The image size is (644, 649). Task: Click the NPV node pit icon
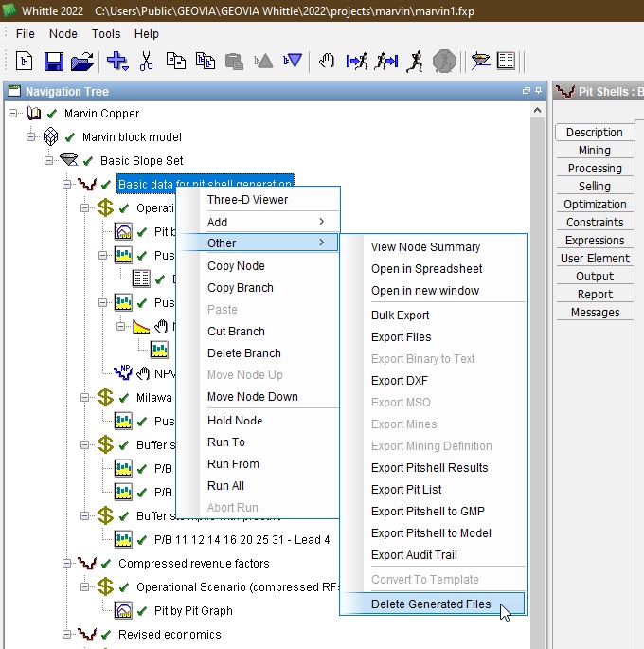[x=123, y=372]
